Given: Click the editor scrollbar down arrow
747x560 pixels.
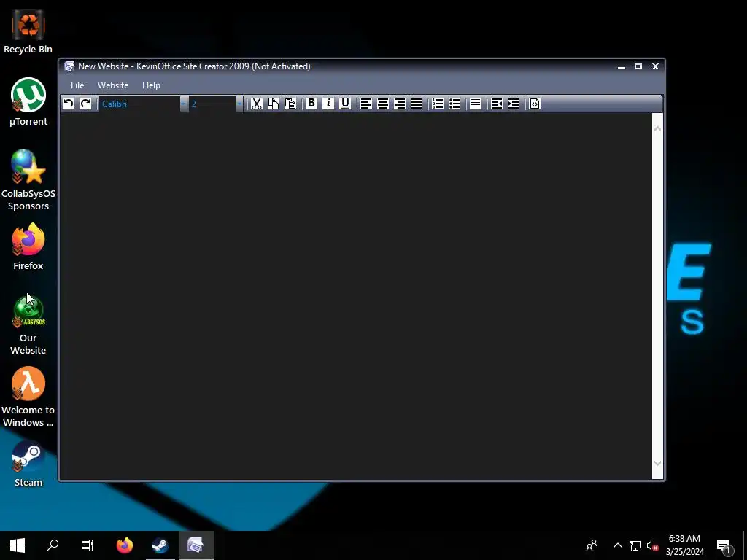Looking at the screenshot, I should click(657, 463).
